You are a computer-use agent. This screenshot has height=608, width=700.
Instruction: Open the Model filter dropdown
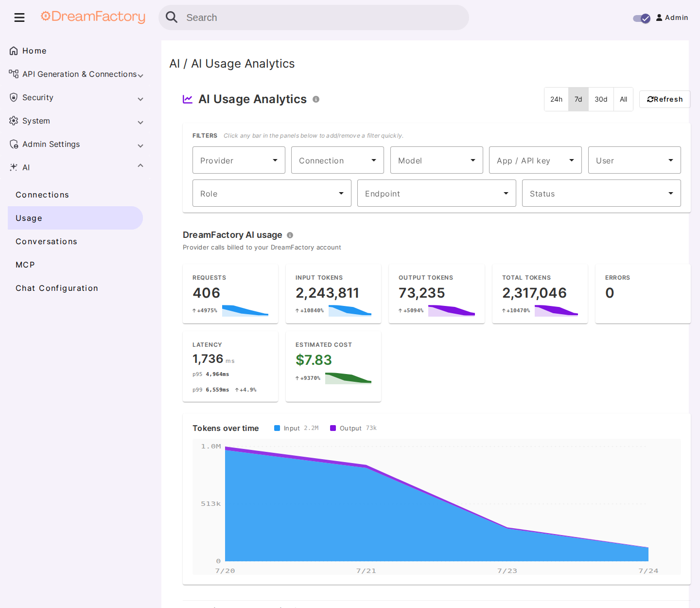pos(437,160)
